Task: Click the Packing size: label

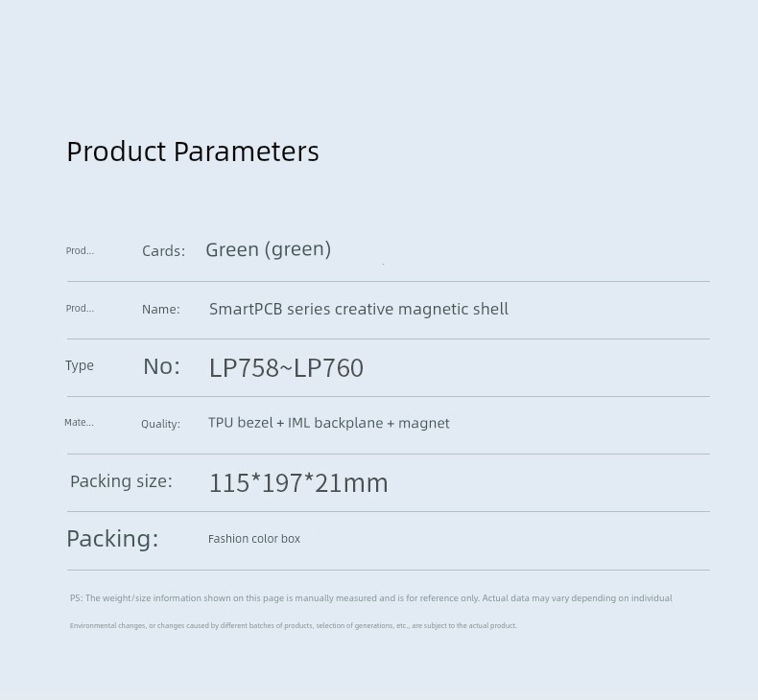Action: tap(121, 481)
